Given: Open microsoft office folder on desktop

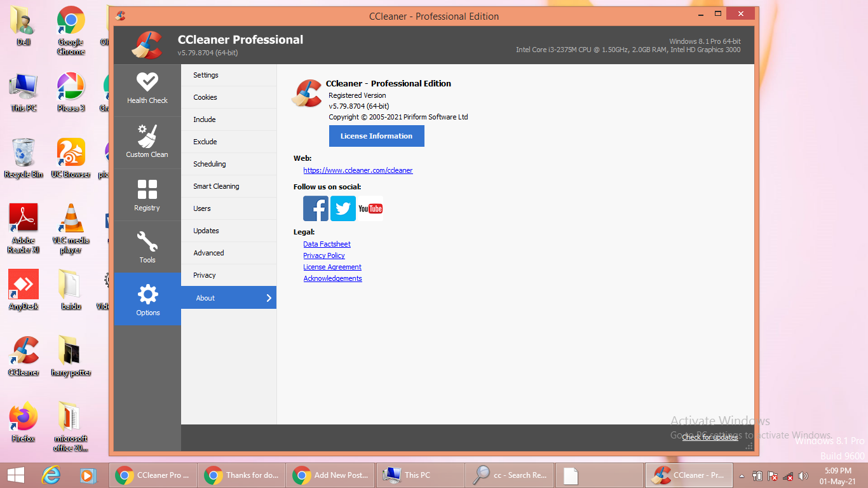Looking at the screenshot, I should pyautogui.click(x=71, y=427).
